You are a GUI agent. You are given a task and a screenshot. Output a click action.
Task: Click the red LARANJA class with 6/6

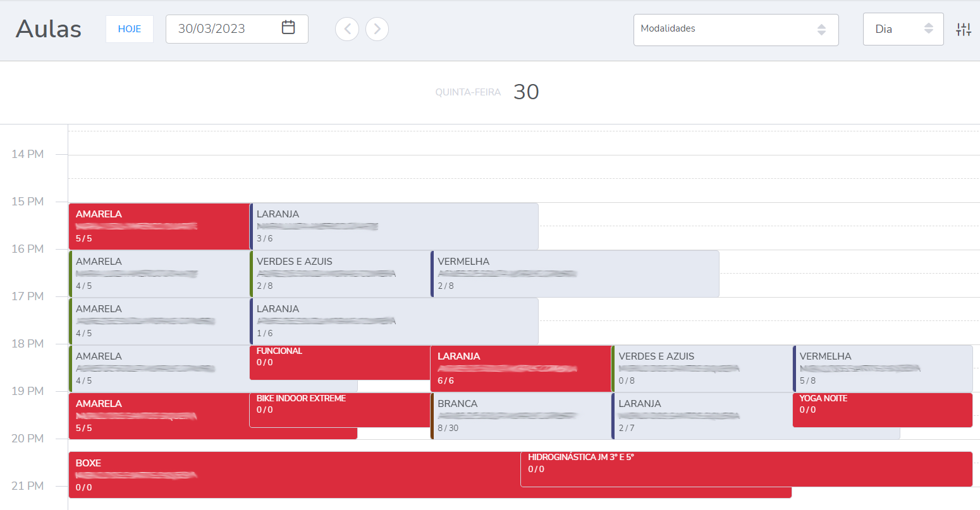(x=521, y=368)
